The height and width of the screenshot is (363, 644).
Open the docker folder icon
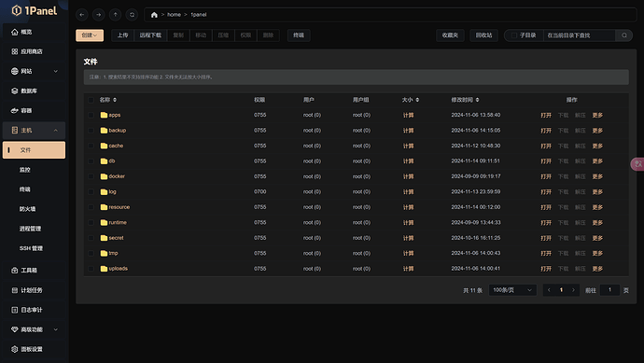[x=104, y=176]
